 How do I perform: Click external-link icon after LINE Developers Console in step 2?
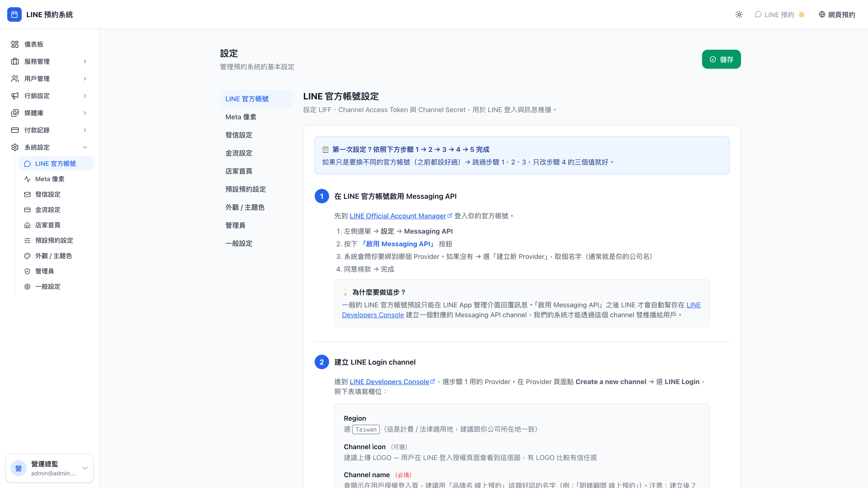(433, 381)
